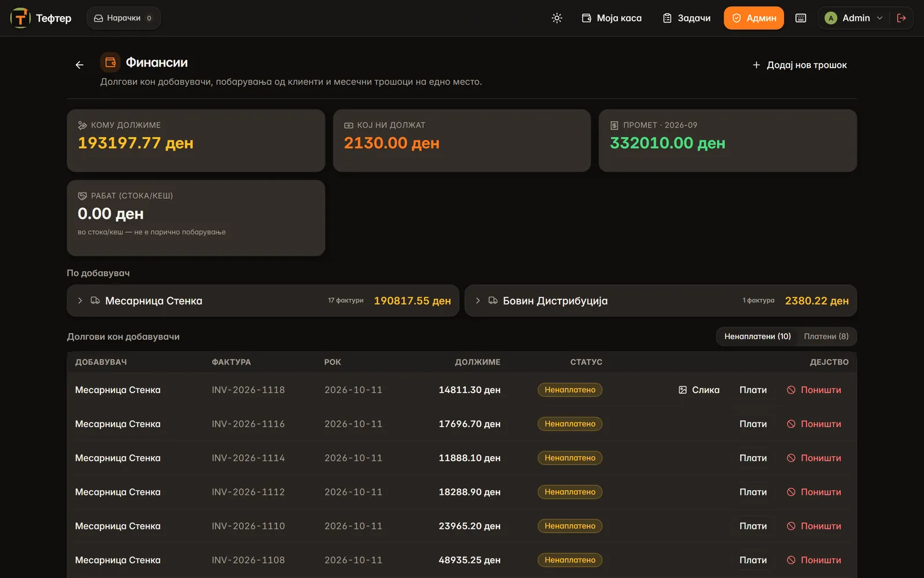Open Нарачки inbox button
Viewport: 924px width, 578px height.
click(124, 18)
